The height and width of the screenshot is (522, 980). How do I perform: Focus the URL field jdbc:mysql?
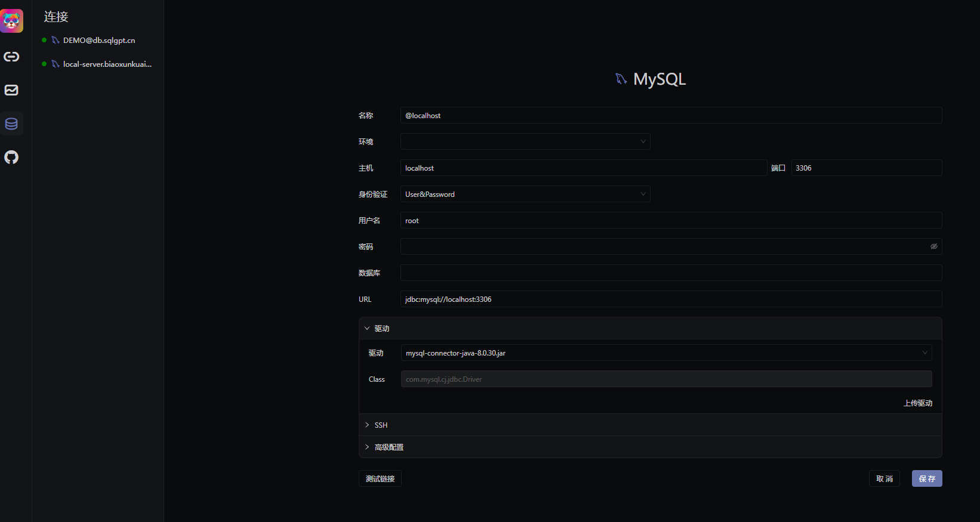671,299
